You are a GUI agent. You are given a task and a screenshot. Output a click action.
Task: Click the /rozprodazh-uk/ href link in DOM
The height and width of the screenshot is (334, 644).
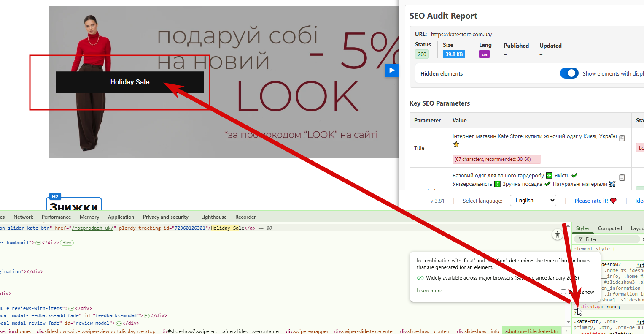coord(93,228)
